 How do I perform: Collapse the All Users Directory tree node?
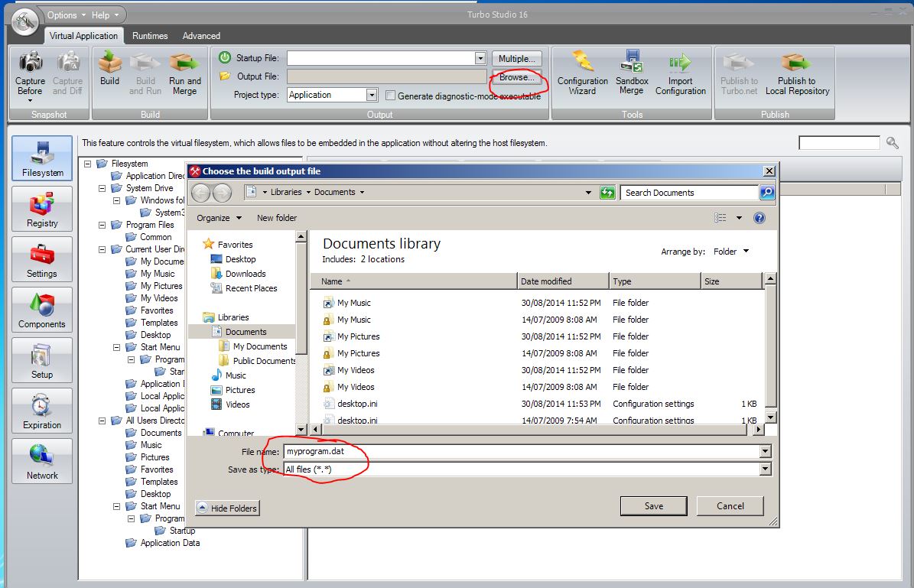[x=102, y=421]
